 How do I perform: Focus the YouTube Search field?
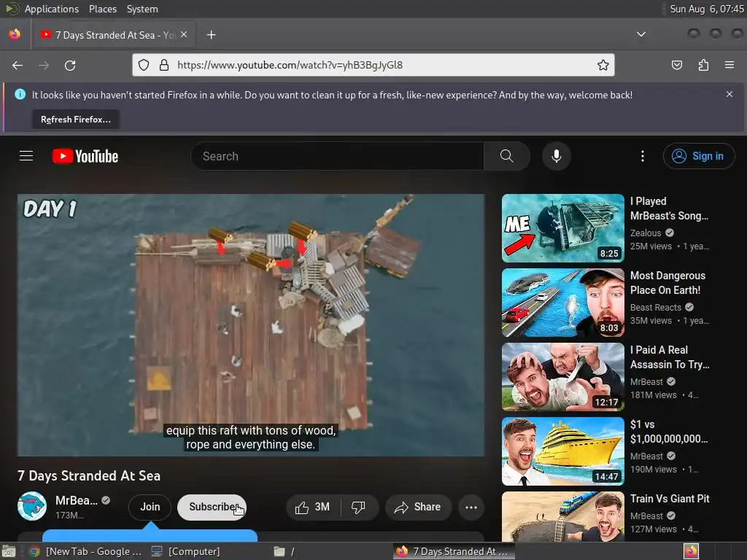[337, 156]
